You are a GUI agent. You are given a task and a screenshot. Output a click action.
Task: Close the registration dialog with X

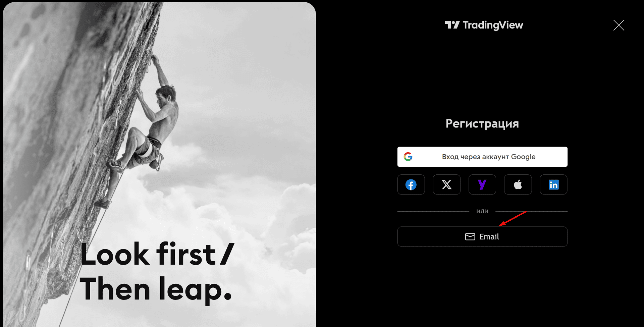[x=619, y=25]
